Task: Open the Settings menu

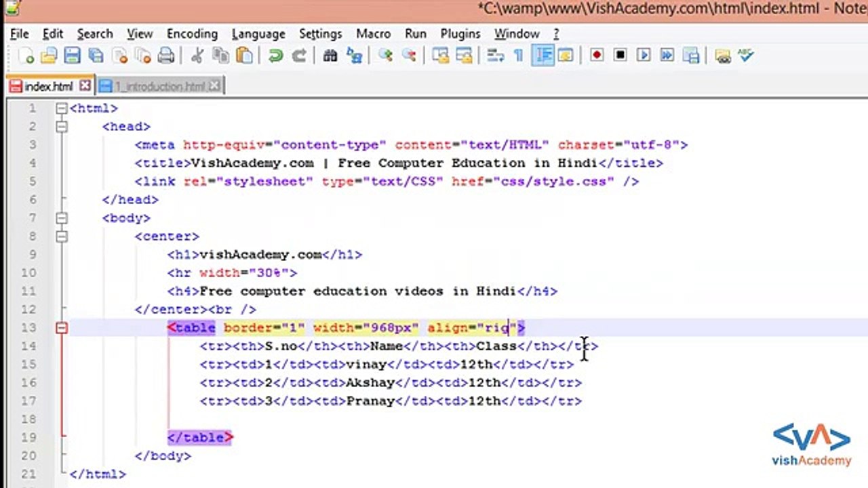Action: 320,33
